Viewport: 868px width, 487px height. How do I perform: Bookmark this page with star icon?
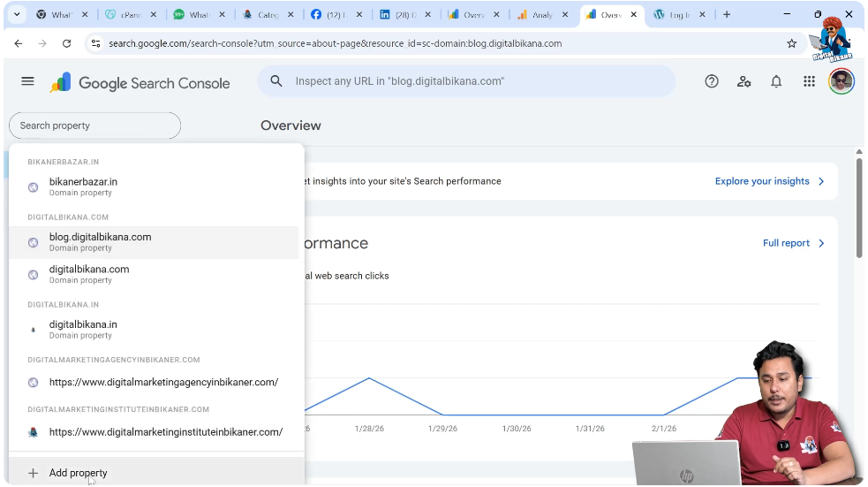pos(791,43)
